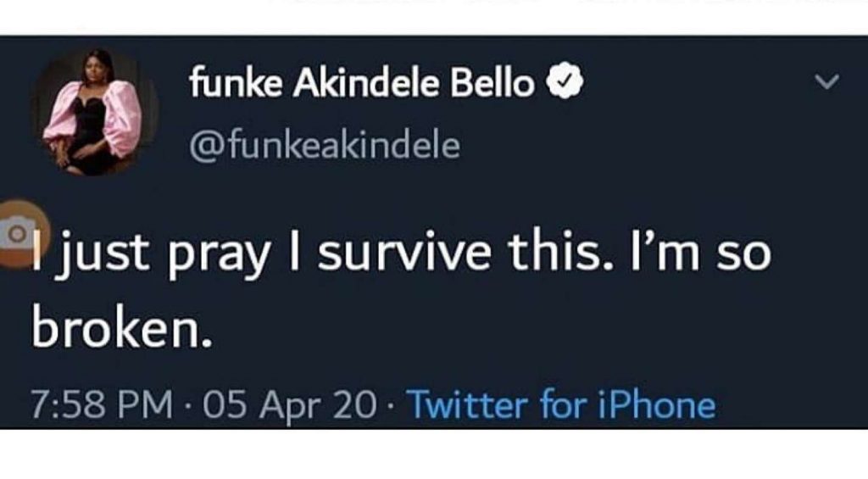This screenshot has height=479, width=868.
Task: Click the verified badge beside the name
Action: coord(561,83)
